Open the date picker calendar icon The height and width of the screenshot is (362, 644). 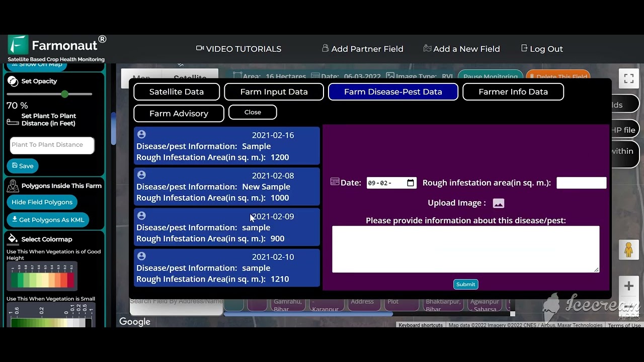(411, 183)
